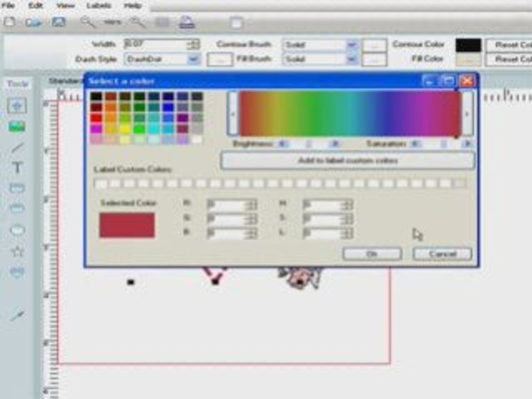Click the beige Fill Color swatch

click(468, 59)
